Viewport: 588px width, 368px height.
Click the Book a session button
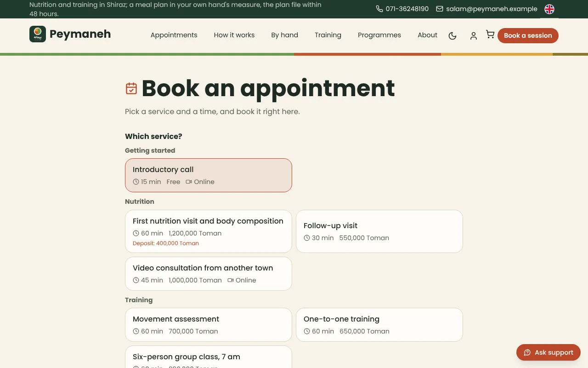click(x=528, y=35)
